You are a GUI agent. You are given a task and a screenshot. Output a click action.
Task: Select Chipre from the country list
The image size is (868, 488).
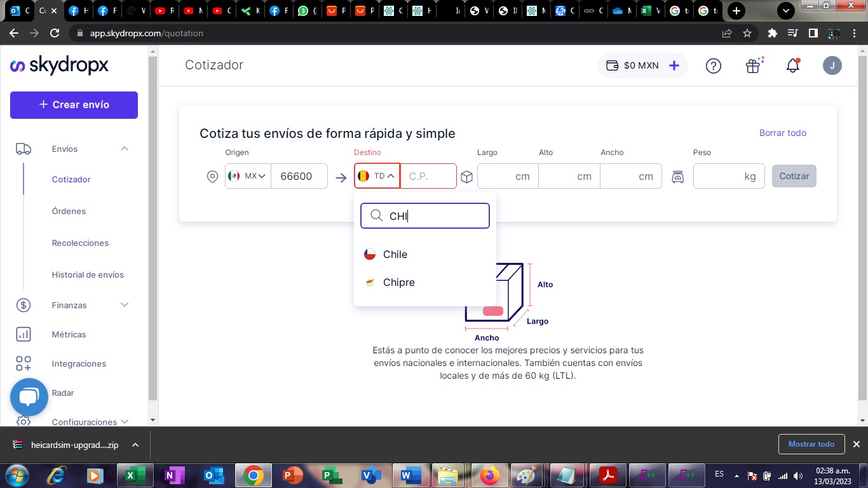[425, 282]
